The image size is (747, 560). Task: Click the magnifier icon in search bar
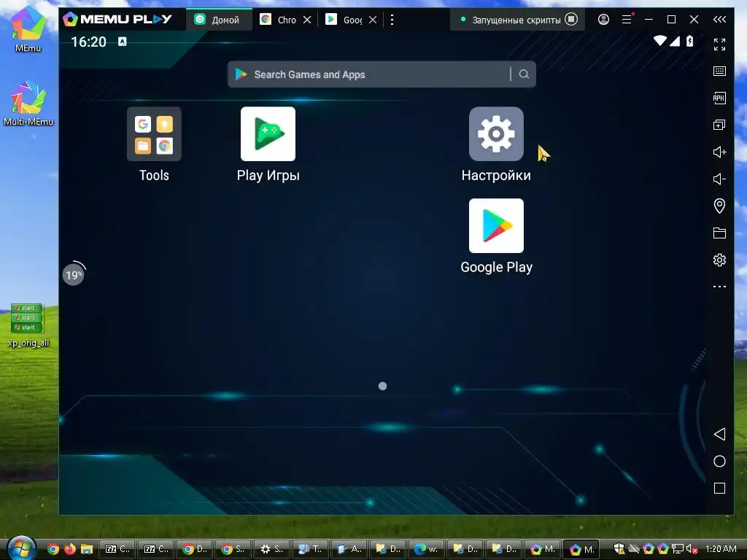(524, 74)
